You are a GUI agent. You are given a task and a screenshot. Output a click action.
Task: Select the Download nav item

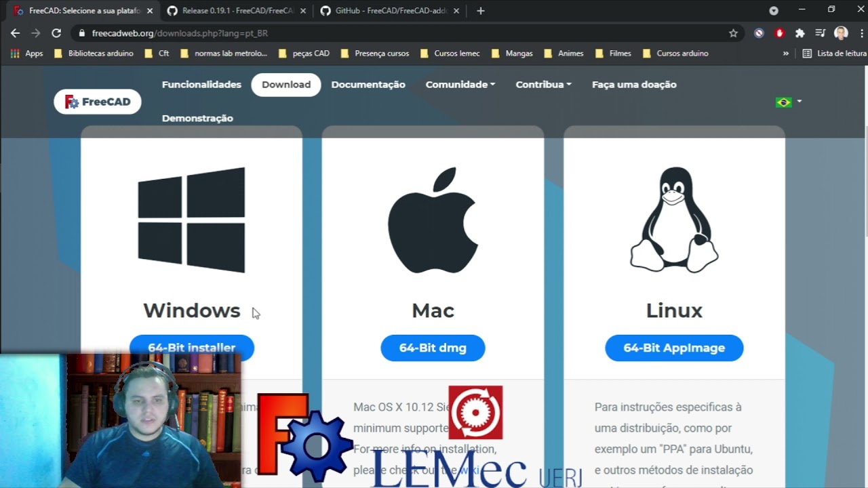pos(286,85)
